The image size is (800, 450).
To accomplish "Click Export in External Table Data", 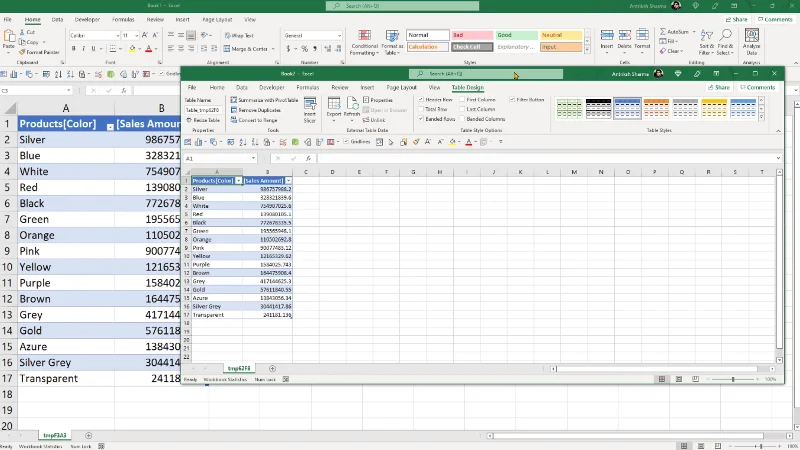I will pos(334,110).
